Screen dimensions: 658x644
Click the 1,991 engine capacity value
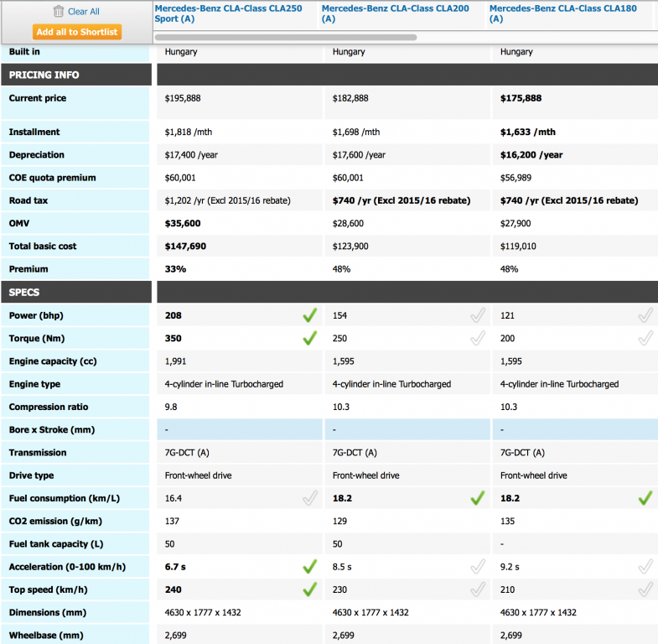click(175, 361)
